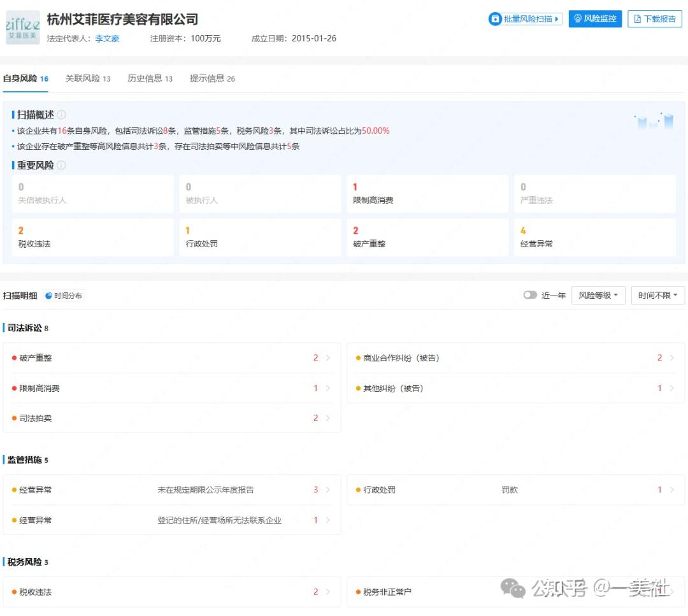Click 成立日期 2015-01-26 text

pos(294,39)
